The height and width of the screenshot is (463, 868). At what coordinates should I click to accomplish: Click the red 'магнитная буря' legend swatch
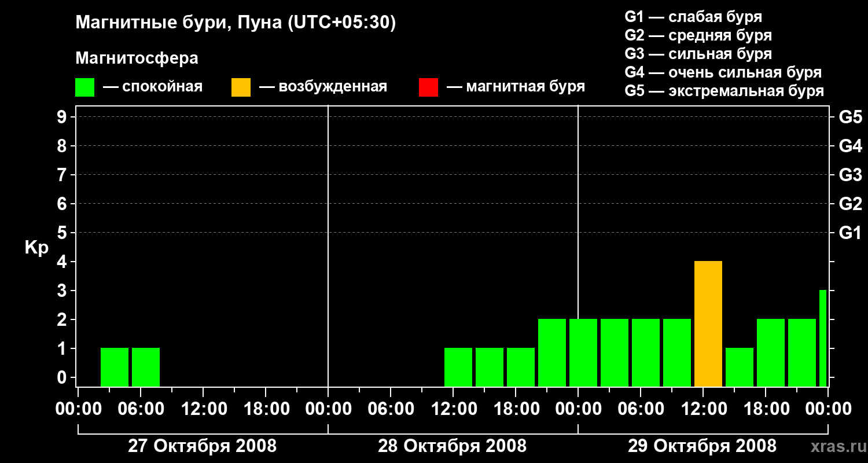pyautogui.click(x=428, y=87)
